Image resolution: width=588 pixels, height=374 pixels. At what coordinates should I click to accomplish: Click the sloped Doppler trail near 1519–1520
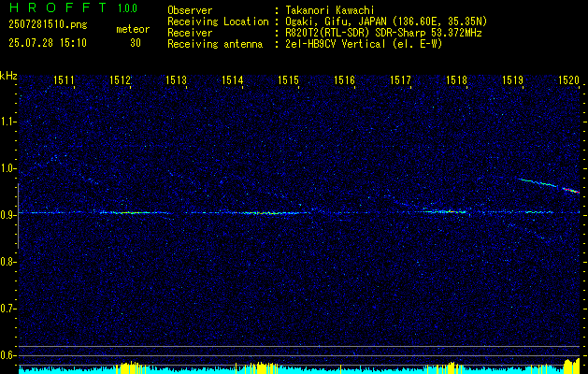click(550, 185)
